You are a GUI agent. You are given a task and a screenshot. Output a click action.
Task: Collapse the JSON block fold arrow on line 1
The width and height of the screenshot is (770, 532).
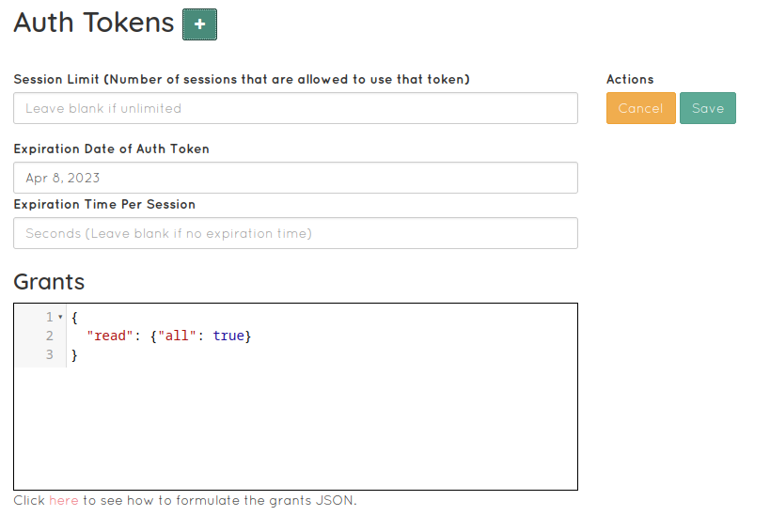(x=60, y=317)
